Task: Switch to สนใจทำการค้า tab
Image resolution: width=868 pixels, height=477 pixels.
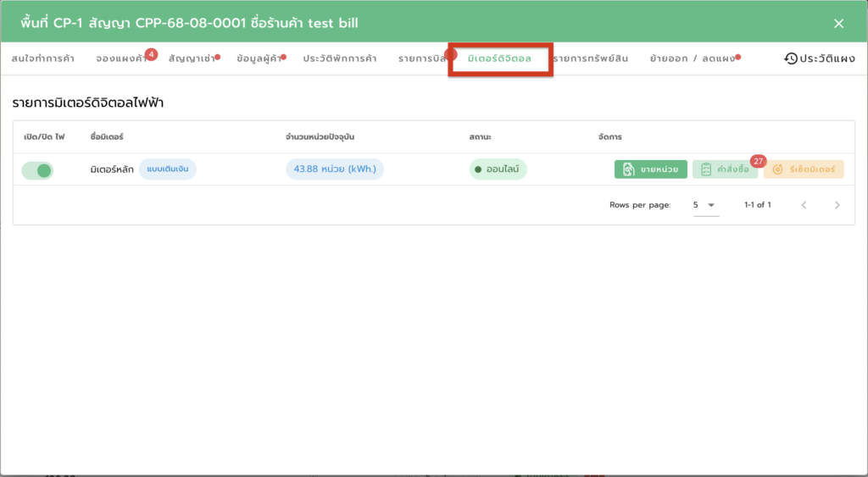Action: (x=42, y=58)
